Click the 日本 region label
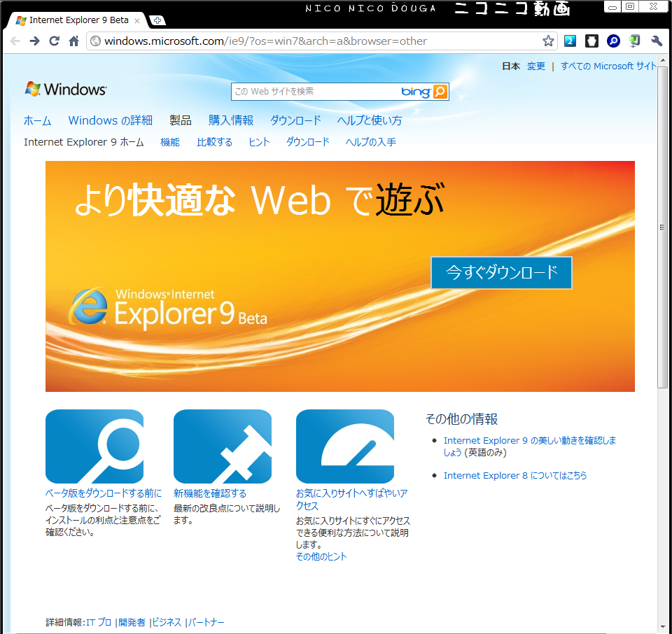This screenshot has height=634, width=672. click(511, 66)
